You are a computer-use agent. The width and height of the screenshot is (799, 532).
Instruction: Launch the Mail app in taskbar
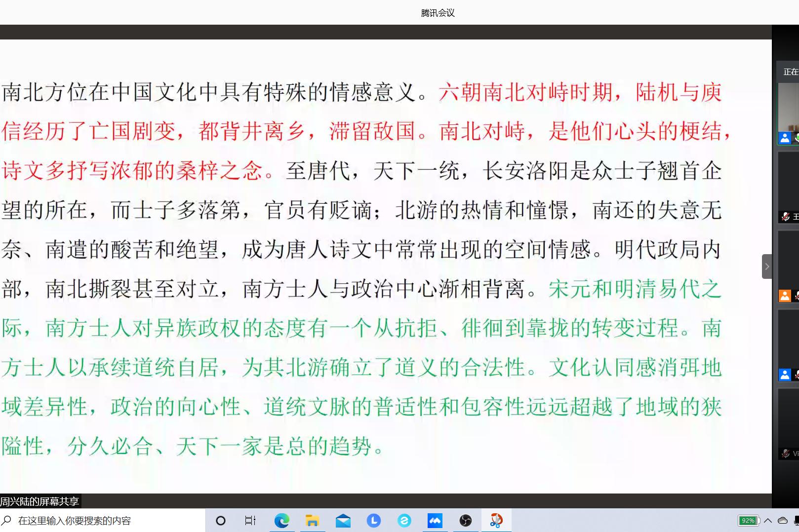click(x=343, y=521)
